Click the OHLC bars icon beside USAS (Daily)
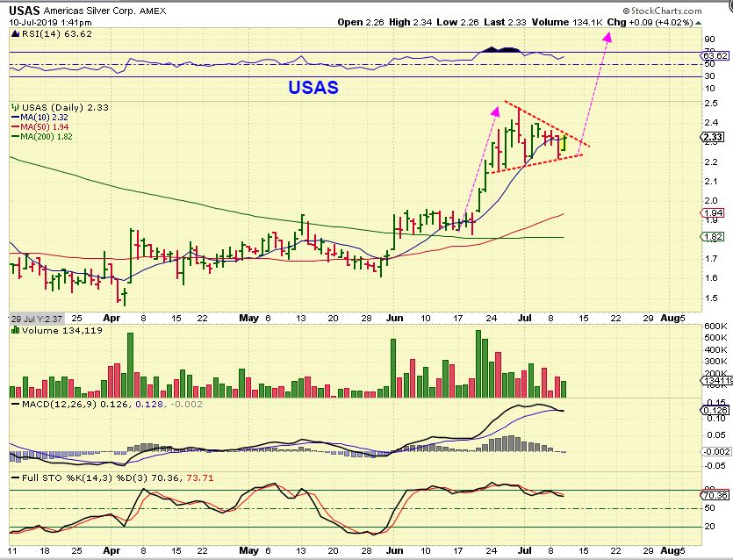Screen dimensions: 733x560 point(16,107)
